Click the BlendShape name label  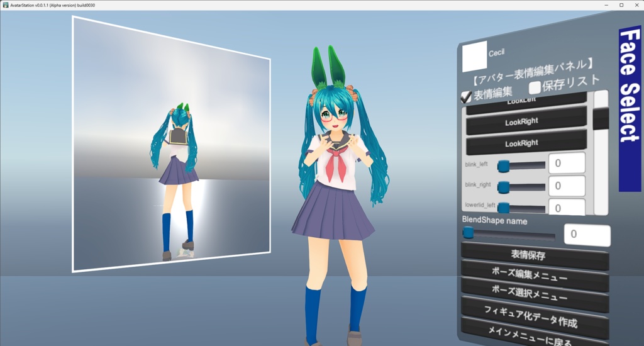[x=494, y=220]
